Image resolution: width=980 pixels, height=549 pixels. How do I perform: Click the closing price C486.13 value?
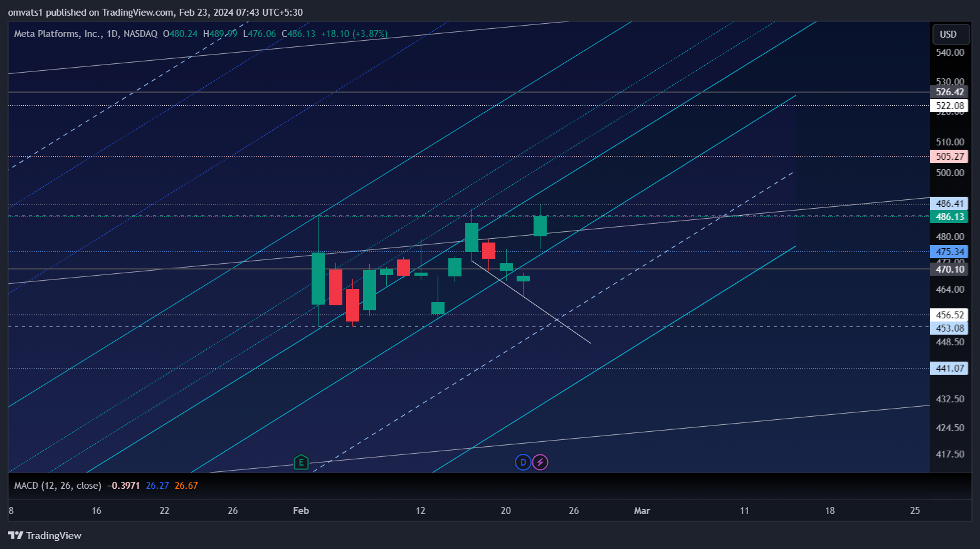click(x=298, y=34)
